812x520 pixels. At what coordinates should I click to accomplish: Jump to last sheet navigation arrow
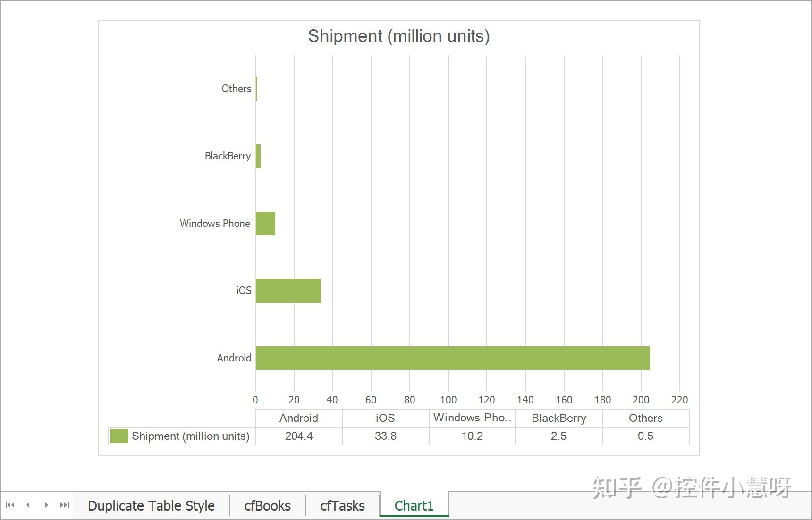tap(65, 505)
